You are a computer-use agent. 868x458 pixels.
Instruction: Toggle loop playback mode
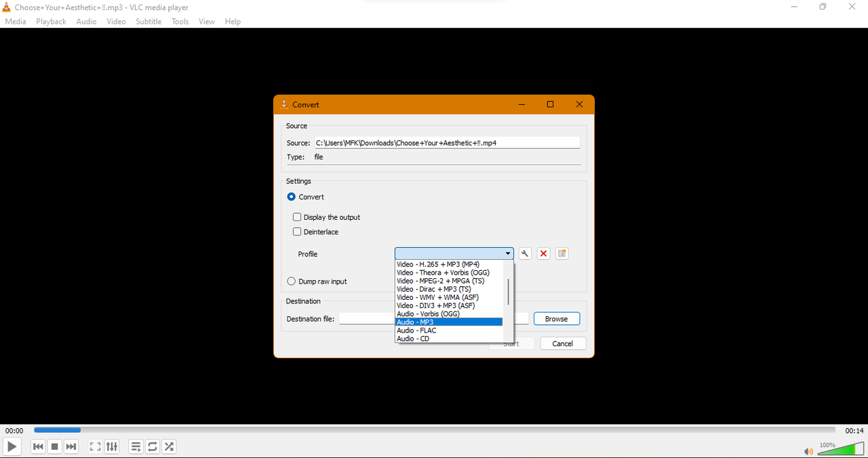pyautogui.click(x=153, y=446)
